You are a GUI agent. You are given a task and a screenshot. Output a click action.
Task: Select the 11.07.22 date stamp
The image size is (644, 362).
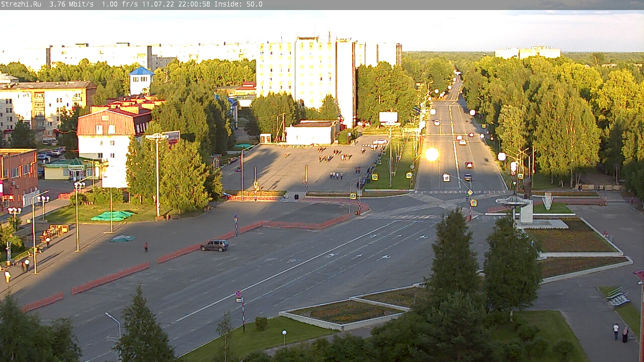point(158,4)
